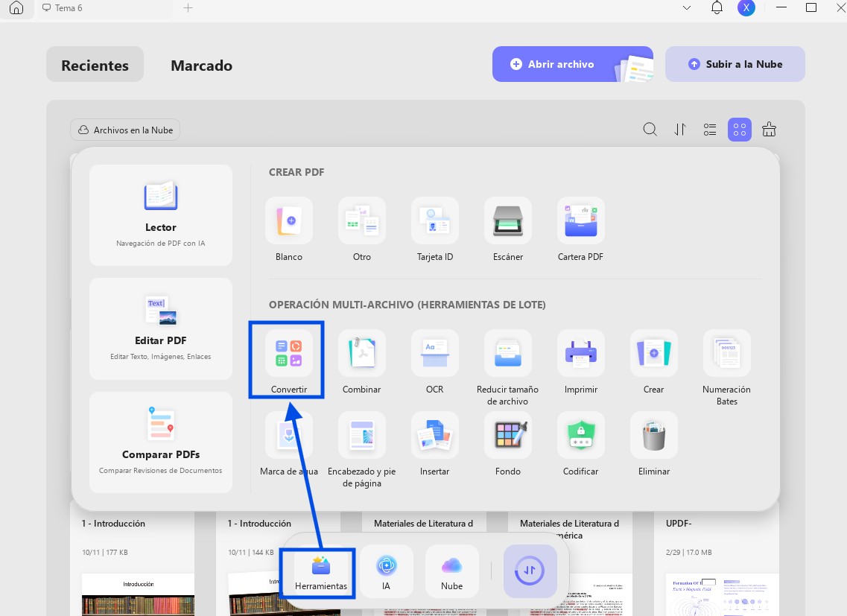847x616 pixels.
Task: Open the Herramientas bottom bar item
Action: [321, 573]
